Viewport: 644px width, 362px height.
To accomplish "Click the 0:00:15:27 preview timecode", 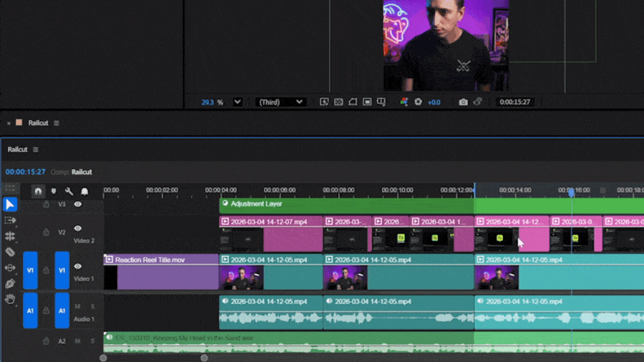I will tap(515, 102).
